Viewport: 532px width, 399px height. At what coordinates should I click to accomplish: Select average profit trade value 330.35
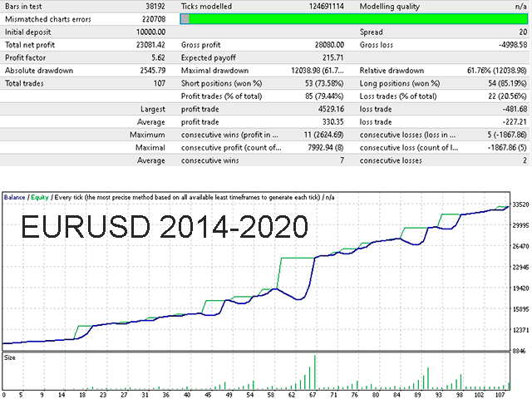pyautogui.click(x=332, y=122)
